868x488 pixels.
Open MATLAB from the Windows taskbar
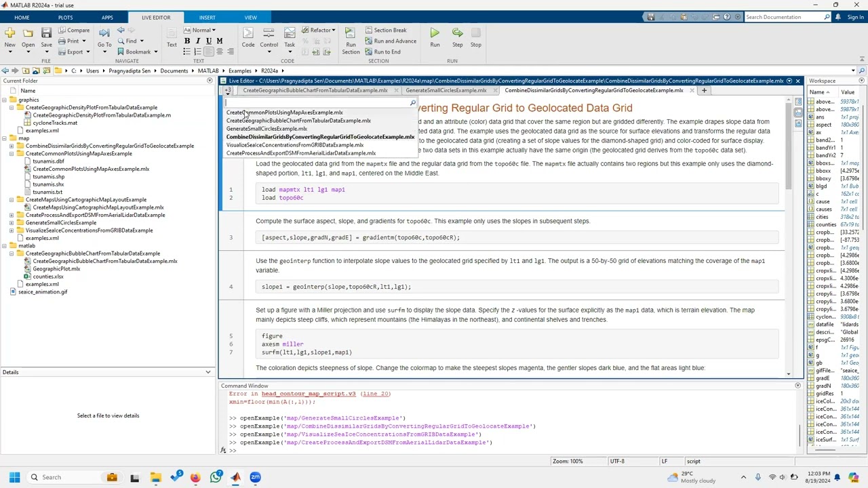pyautogui.click(x=235, y=477)
